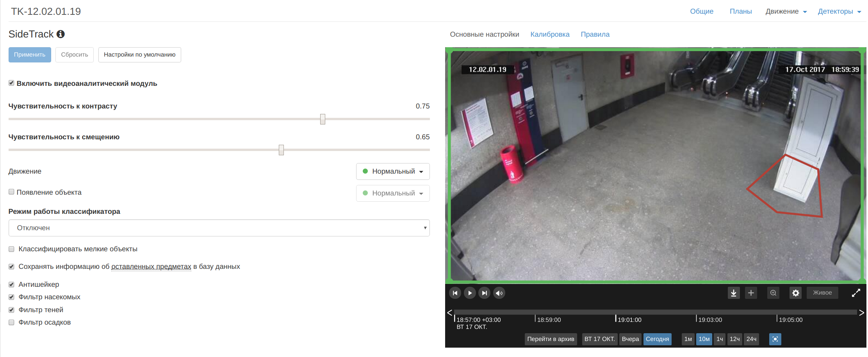This screenshot has height=357, width=868.
Task: Click the SideTrack info icon
Action: (61, 34)
